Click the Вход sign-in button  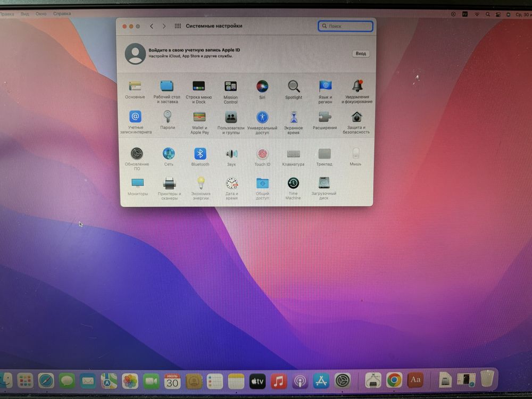click(361, 54)
